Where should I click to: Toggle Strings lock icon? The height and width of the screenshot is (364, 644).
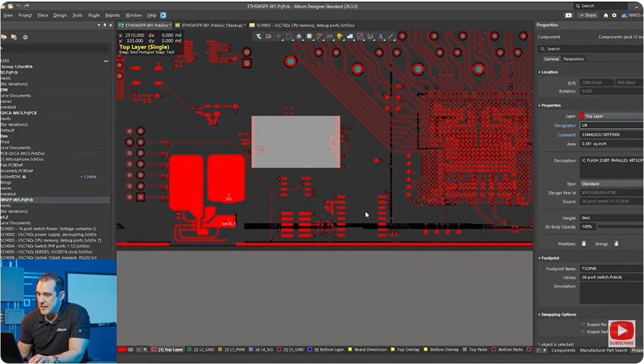[616, 244]
